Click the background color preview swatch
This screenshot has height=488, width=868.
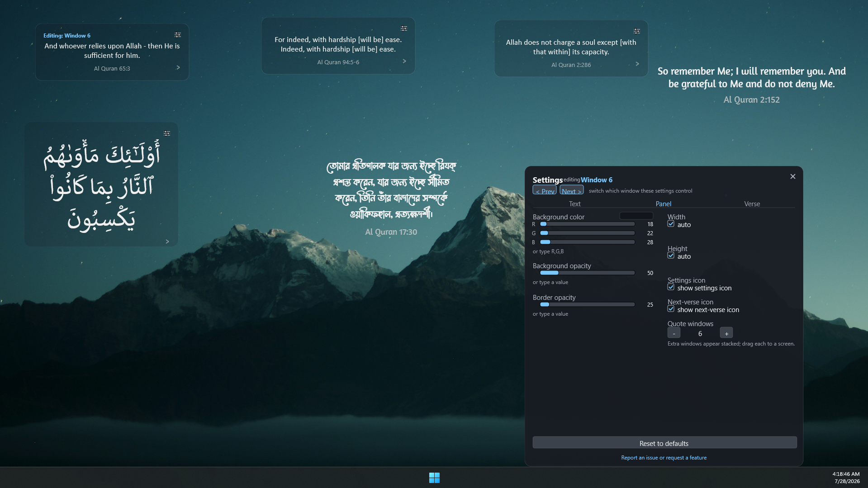636,216
